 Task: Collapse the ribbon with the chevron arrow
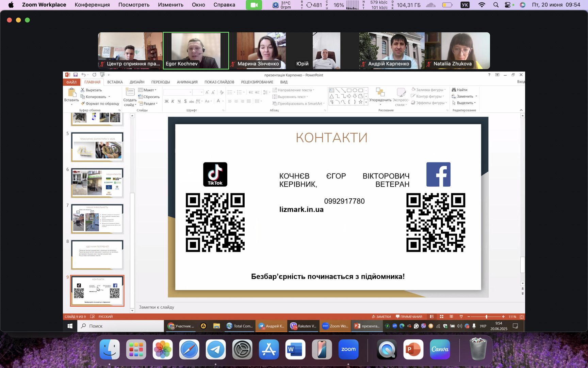pyautogui.click(x=521, y=110)
